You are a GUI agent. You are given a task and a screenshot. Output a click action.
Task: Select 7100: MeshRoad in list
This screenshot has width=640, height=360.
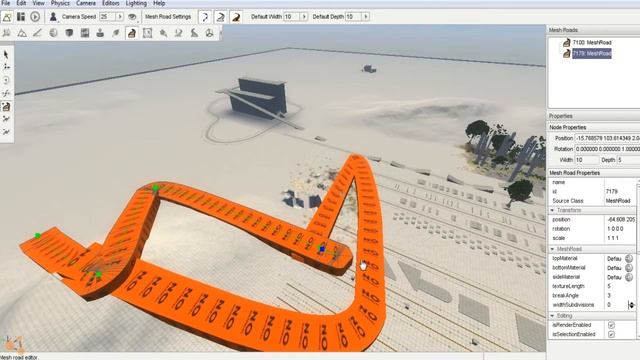click(x=591, y=42)
